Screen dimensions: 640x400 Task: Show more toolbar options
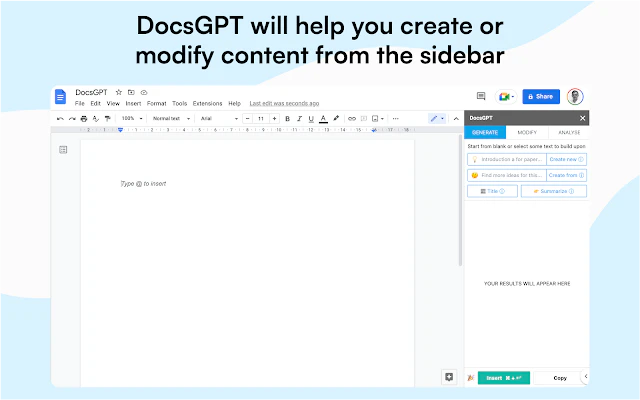tap(396, 119)
